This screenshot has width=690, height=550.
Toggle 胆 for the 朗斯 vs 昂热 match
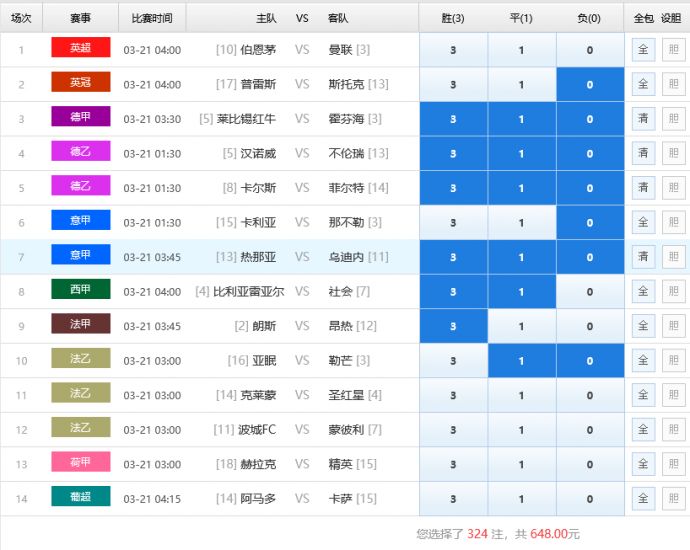(673, 326)
